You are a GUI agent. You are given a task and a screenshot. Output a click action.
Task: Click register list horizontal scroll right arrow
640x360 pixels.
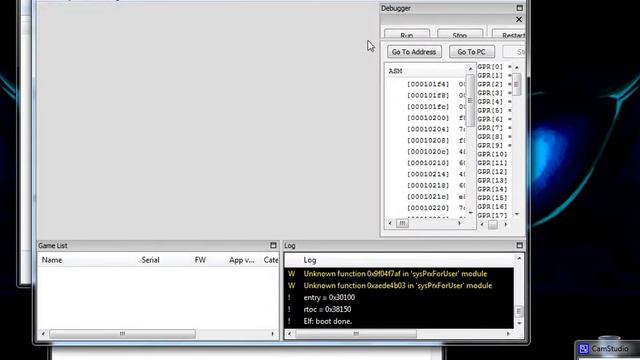coord(506,224)
